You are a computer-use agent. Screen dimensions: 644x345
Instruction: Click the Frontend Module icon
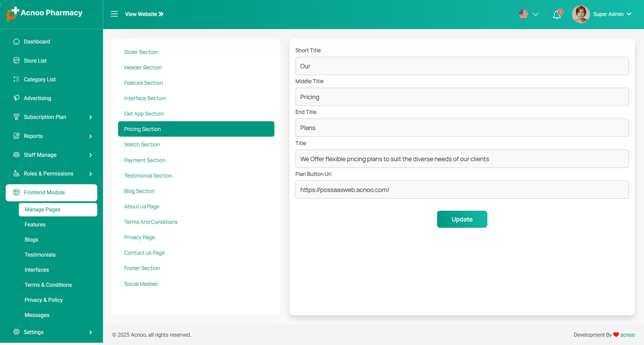click(17, 192)
